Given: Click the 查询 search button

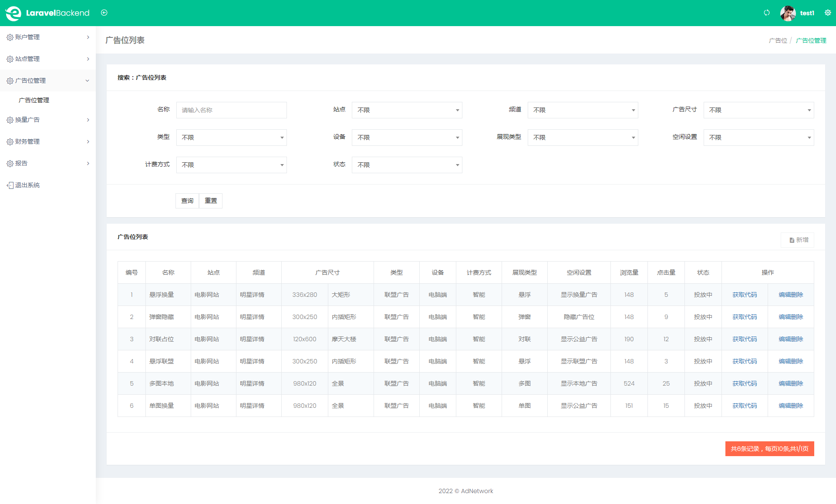Looking at the screenshot, I should click(187, 201).
